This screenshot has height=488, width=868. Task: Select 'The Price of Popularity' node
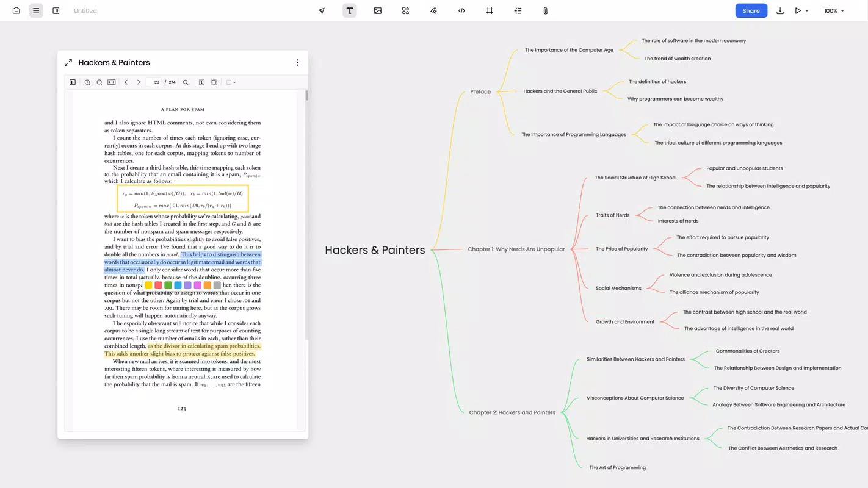click(622, 249)
